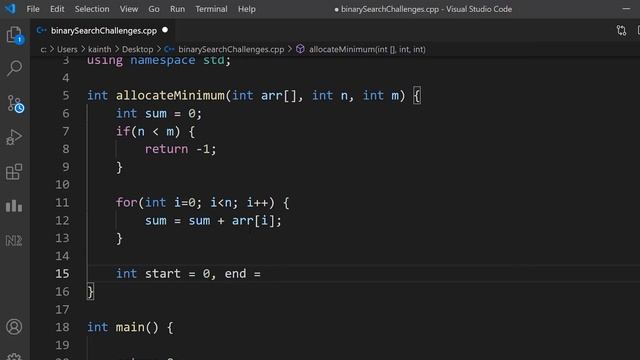This screenshot has width=640, height=360.
Task: Click the Desktop breadcrumb segment
Action: point(138,49)
